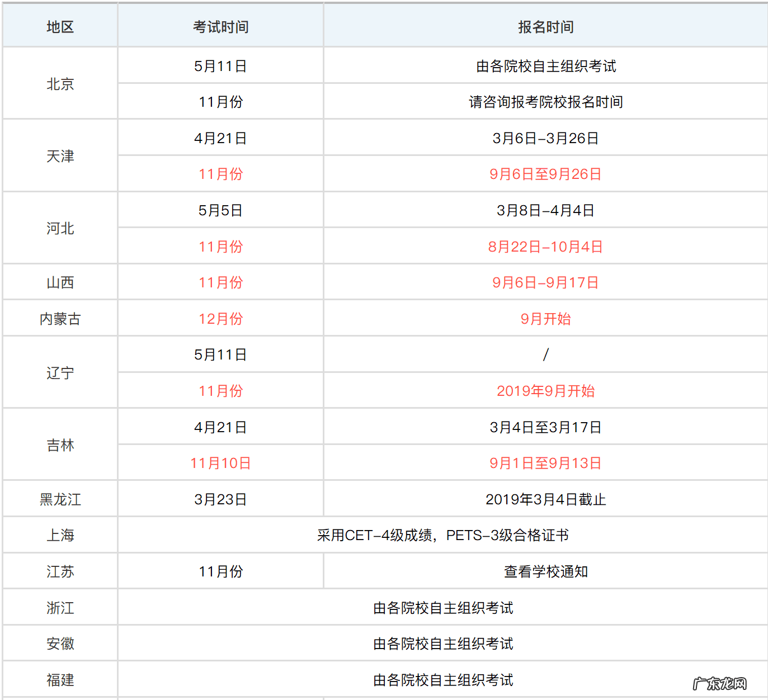Click 由各院校自主组织考试 in the 北京 row
The image size is (768, 700).
coord(545,66)
